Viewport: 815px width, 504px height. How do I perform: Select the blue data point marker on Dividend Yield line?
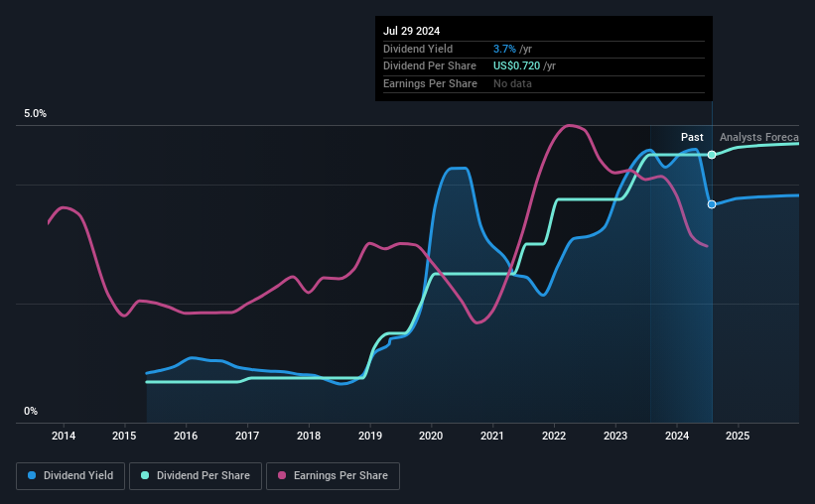coord(712,204)
